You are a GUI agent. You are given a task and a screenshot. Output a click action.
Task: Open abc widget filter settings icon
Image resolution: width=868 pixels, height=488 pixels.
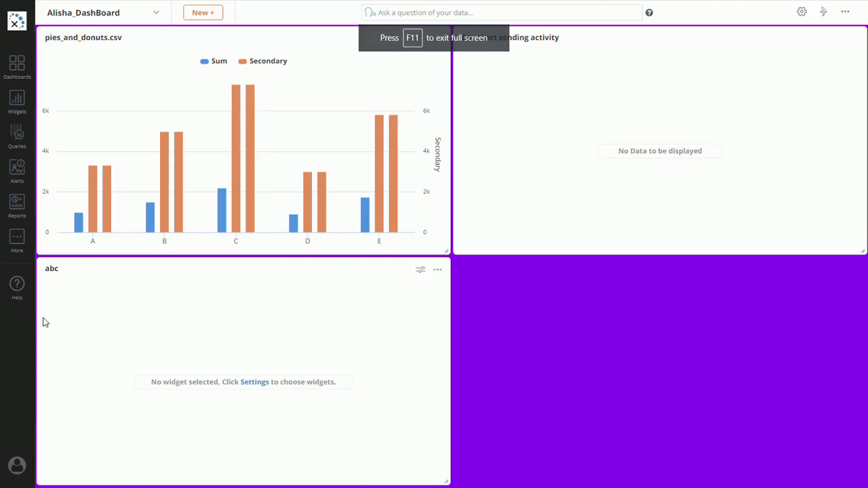pyautogui.click(x=420, y=270)
